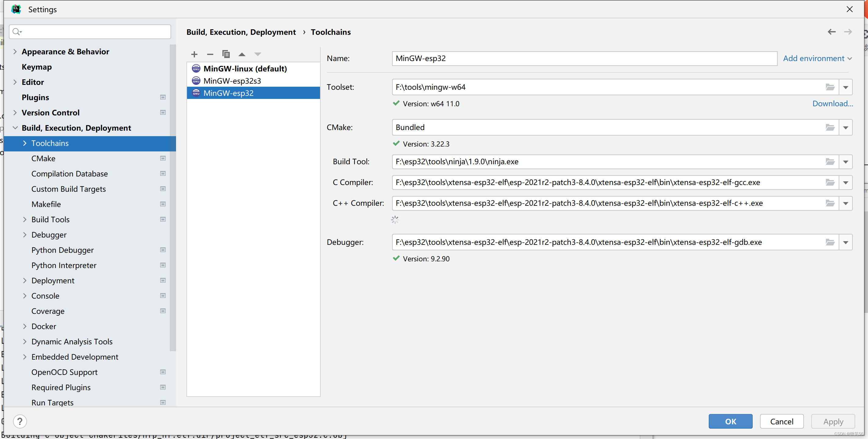Go forward in settings navigation

click(848, 32)
